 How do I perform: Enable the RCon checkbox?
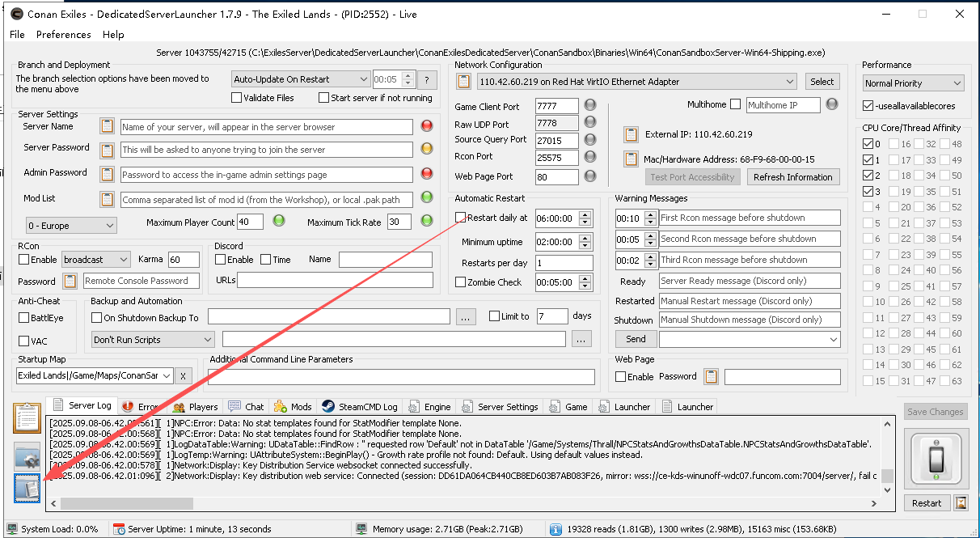[x=24, y=260]
